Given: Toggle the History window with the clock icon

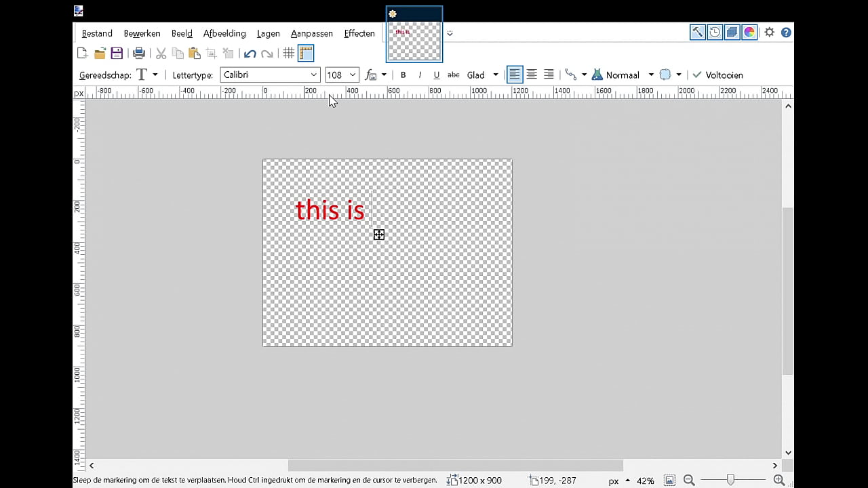Looking at the screenshot, I should 715,32.
